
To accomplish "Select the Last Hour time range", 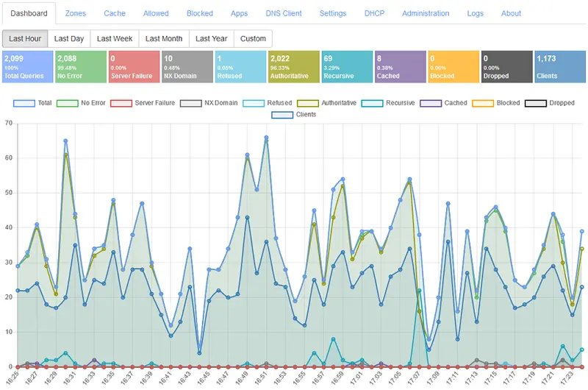I will click(25, 38).
